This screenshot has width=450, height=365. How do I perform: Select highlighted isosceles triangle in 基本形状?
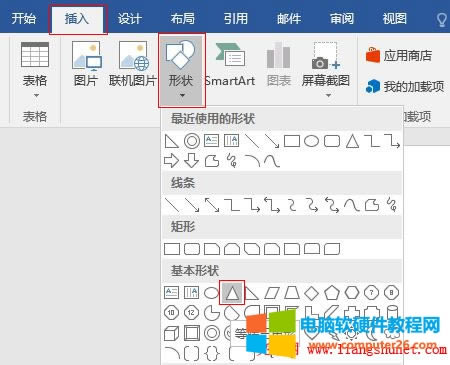232,292
